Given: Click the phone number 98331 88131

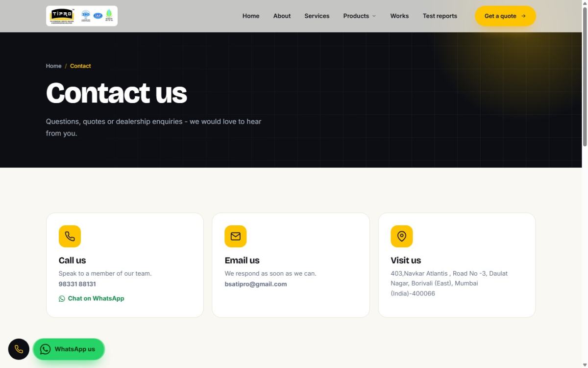Looking at the screenshot, I should coord(77,284).
